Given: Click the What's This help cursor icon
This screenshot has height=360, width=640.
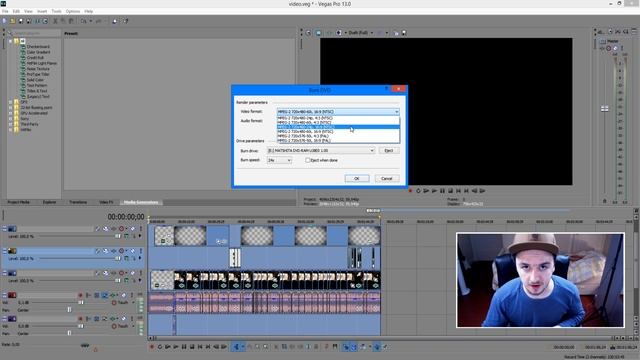Looking at the screenshot, I should 126,21.
